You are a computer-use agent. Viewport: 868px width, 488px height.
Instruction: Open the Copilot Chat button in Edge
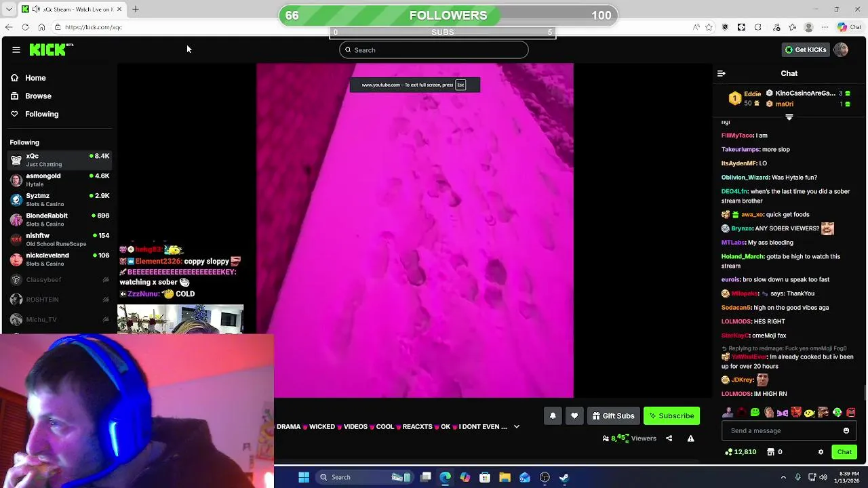[x=850, y=27]
